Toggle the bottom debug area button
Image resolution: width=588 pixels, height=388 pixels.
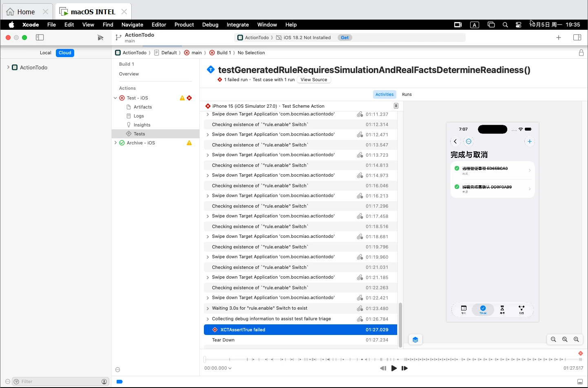click(x=580, y=381)
